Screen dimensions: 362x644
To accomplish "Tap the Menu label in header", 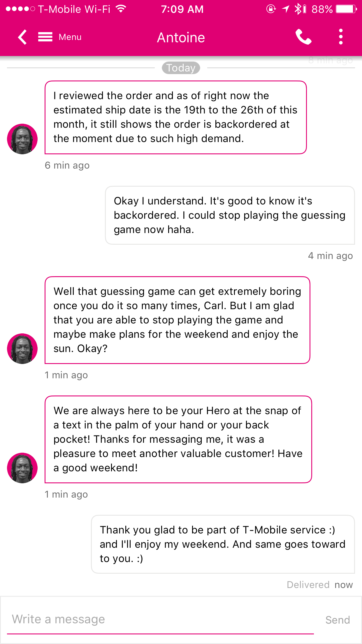I will (70, 37).
